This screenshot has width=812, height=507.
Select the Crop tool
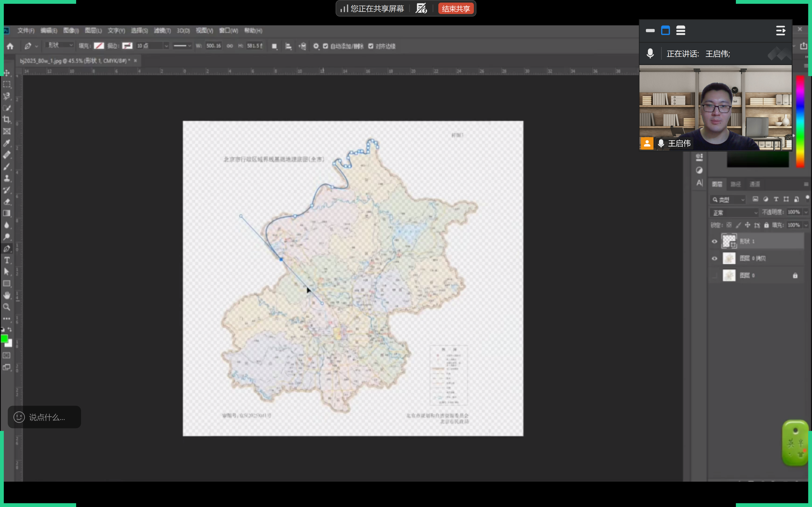point(7,119)
